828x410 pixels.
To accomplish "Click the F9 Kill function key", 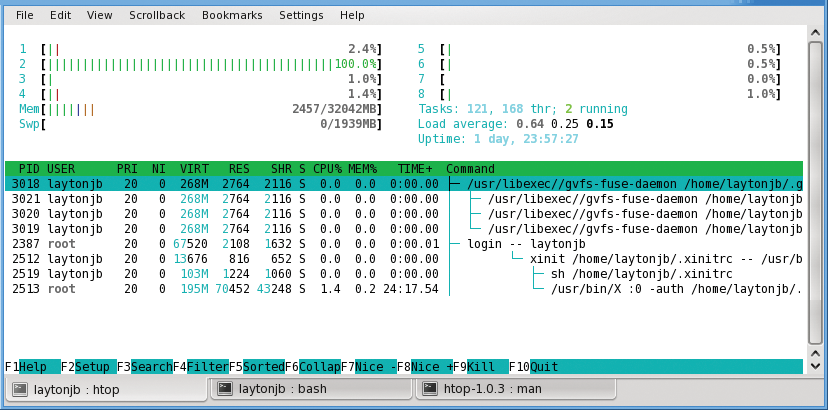I will pos(481,367).
